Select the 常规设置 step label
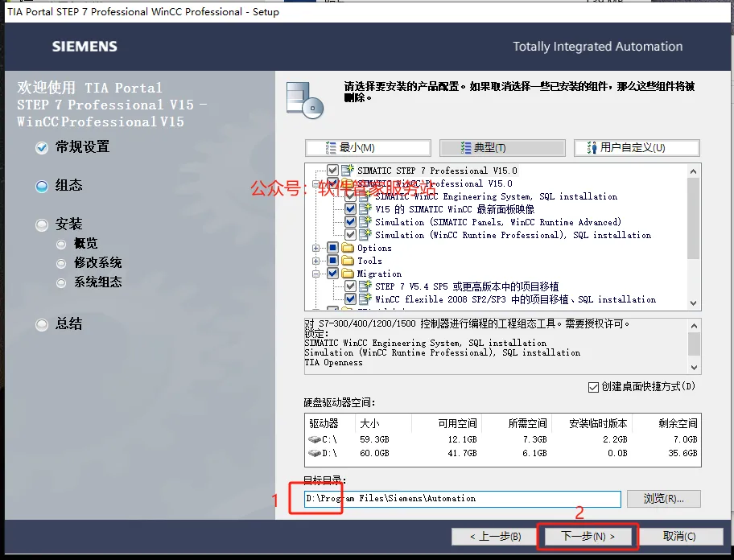Image resolution: width=734 pixels, height=560 pixels. pyautogui.click(x=82, y=147)
